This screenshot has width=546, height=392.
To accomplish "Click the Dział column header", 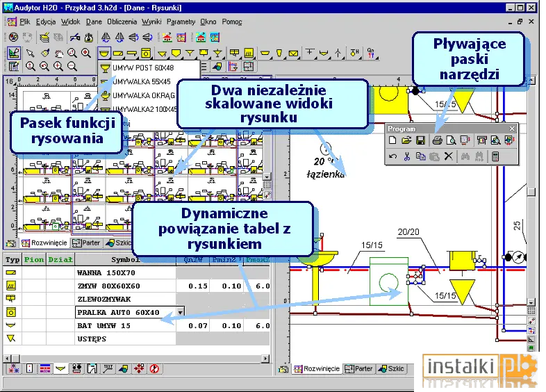I will [x=60, y=259].
